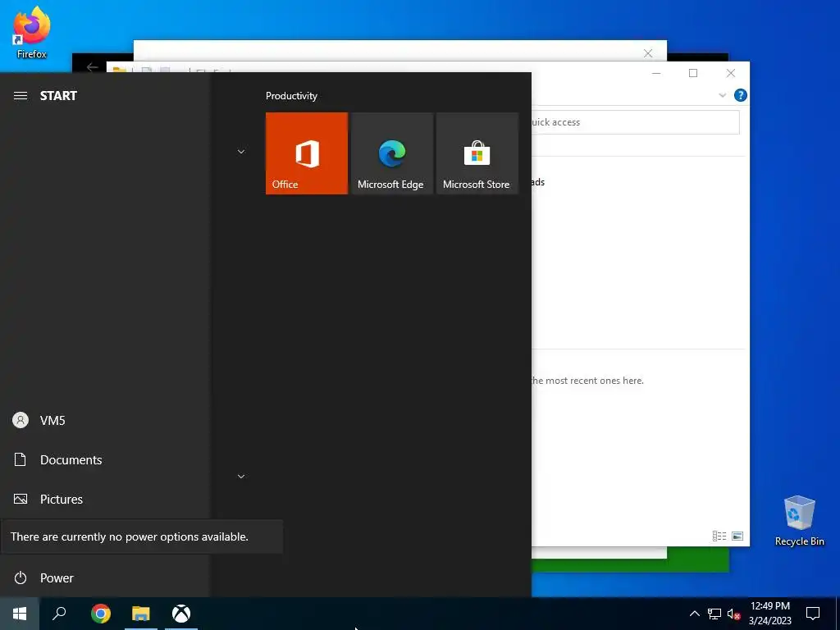Image resolution: width=840 pixels, height=630 pixels.
Task: Click the Productivity group heading
Action: point(291,96)
